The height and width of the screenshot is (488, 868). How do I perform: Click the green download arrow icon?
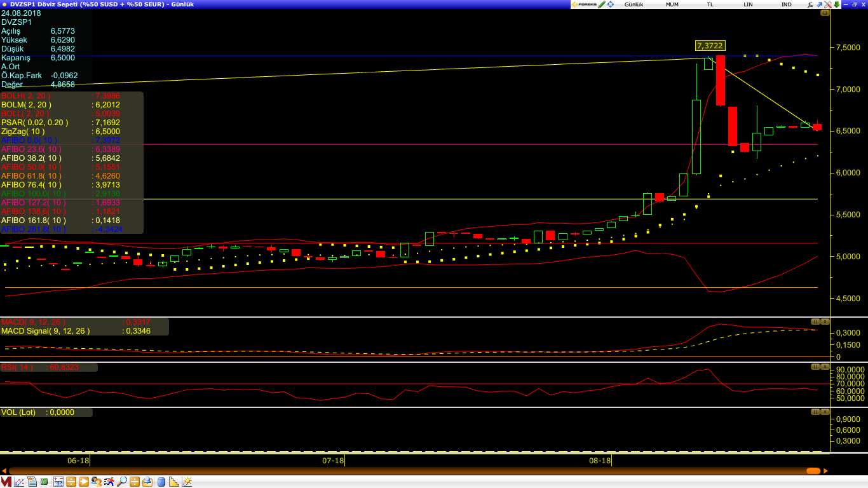click(x=837, y=4)
